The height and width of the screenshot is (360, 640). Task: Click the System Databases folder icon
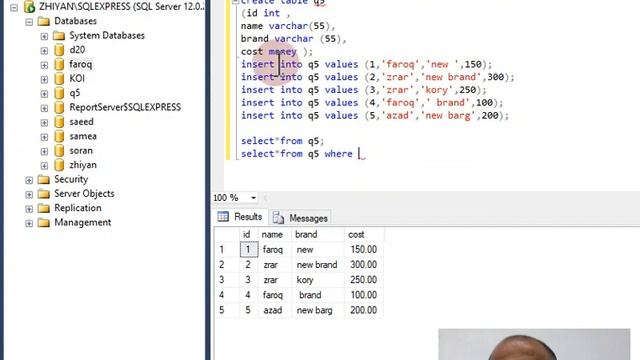pos(59,36)
